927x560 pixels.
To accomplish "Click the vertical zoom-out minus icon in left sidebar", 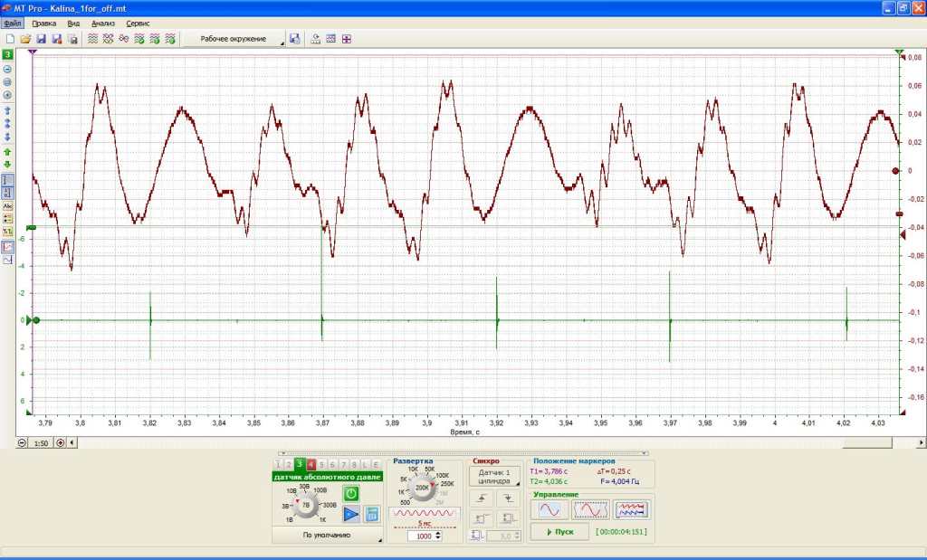I will coord(7,69).
